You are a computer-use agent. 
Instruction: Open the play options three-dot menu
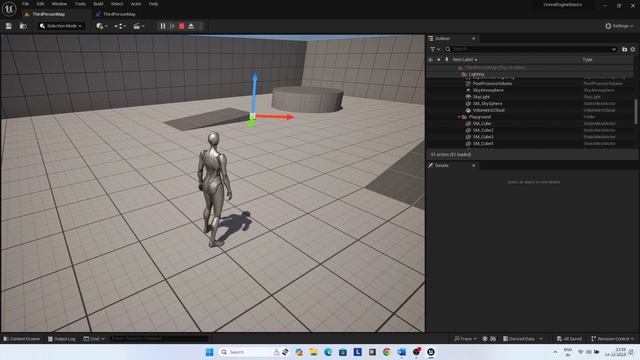pos(200,26)
